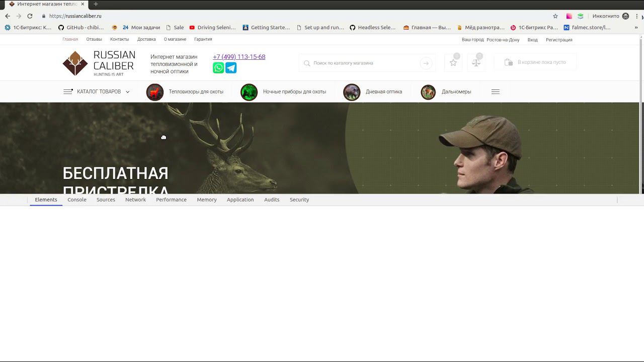Expand the bookmarks overflow chevron
This screenshot has width=644, height=362.
[636, 28]
